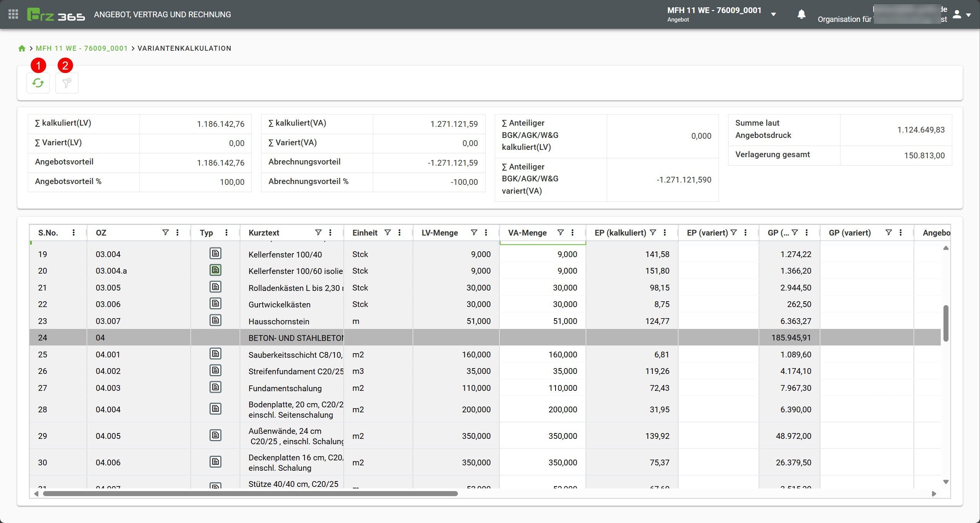Screen dimensions: 980x523
Task: Click the clear filter funnel icon
Action: 67,83
